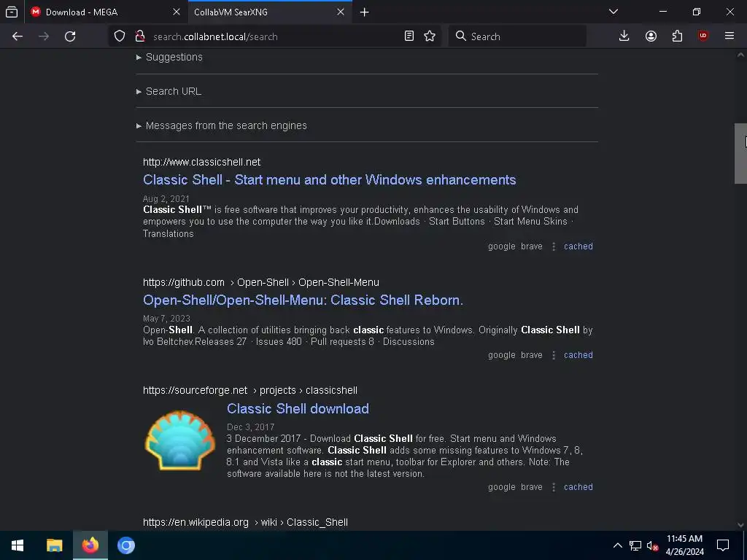
Task: Open the Extensions puzzle icon
Action: click(677, 36)
